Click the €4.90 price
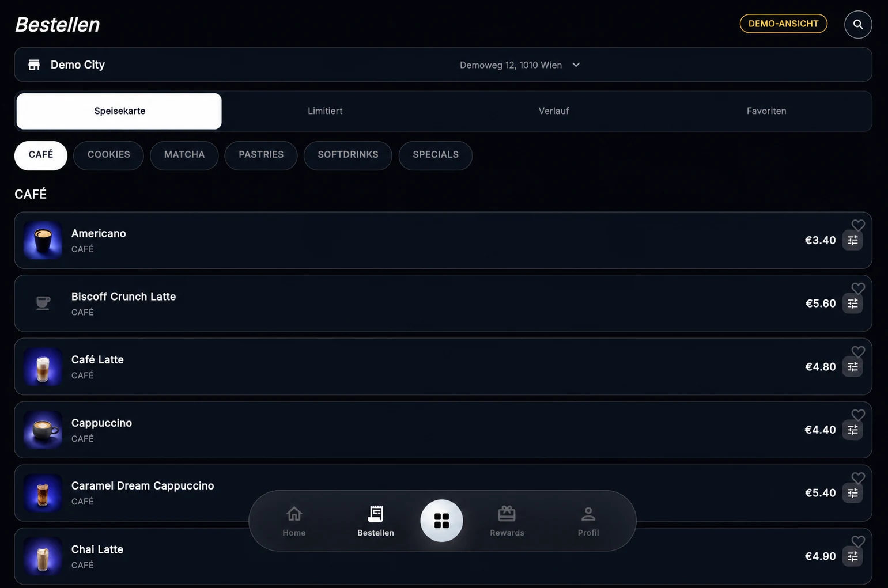The width and height of the screenshot is (888, 588). tap(820, 556)
